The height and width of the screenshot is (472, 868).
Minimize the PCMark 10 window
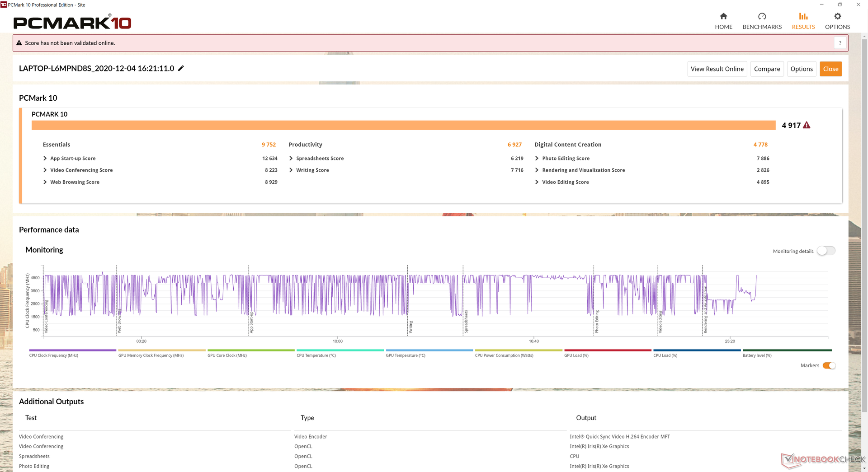[x=822, y=5]
